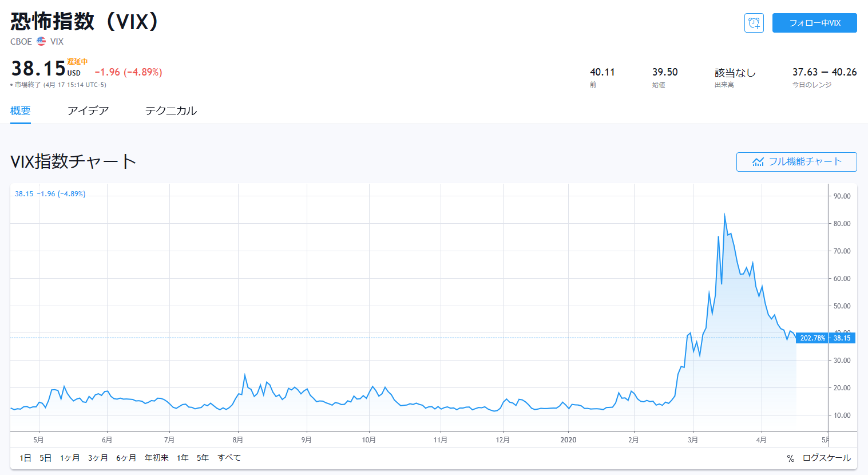Image resolution: width=868 pixels, height=475 pixels.
Task: Open the テクニカル tab
Action: coord(171,111)
